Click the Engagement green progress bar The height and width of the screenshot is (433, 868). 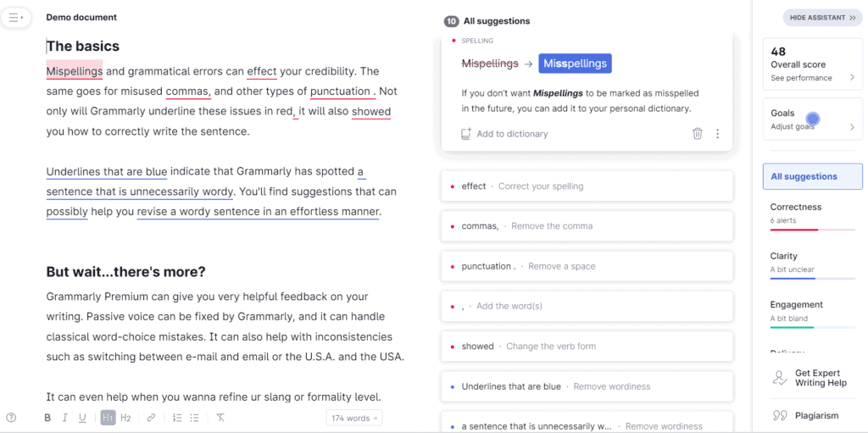click(813, 327)
